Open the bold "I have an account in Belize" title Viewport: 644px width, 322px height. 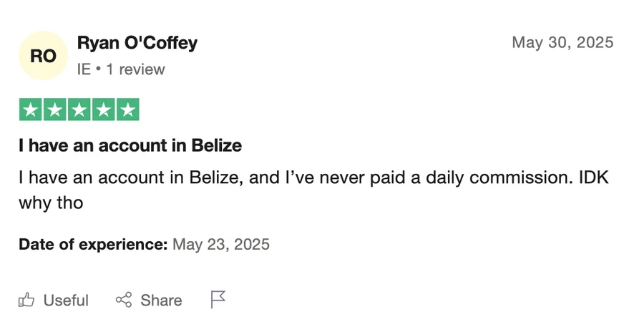(130, 146)
